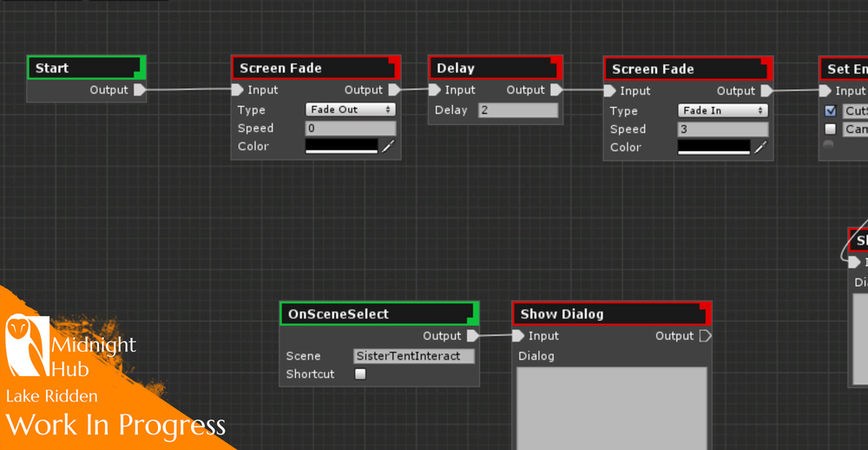Click the Delay node Output port
The height and width of the screenshot is (450, 868).
[x=556, y=89]
